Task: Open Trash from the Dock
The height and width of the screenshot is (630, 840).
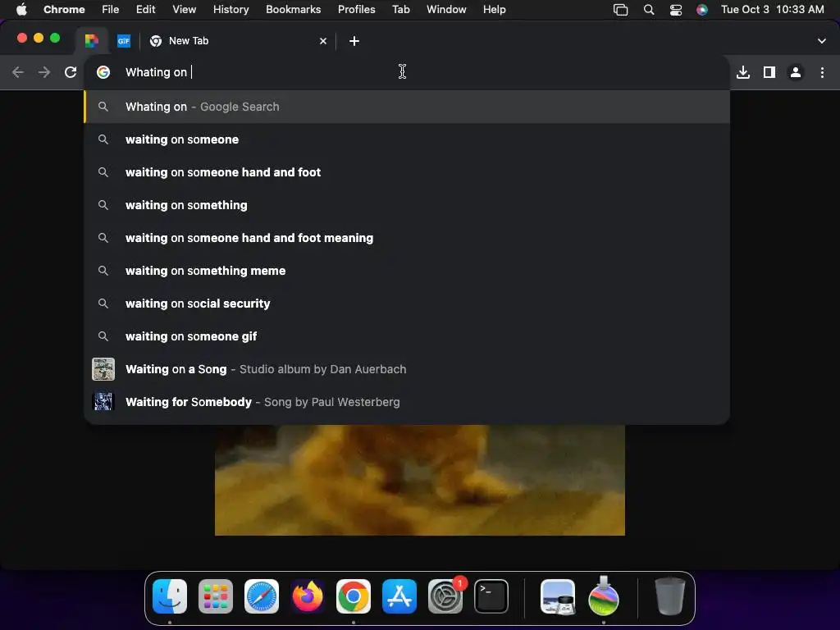Action: (x=669, y=596)
